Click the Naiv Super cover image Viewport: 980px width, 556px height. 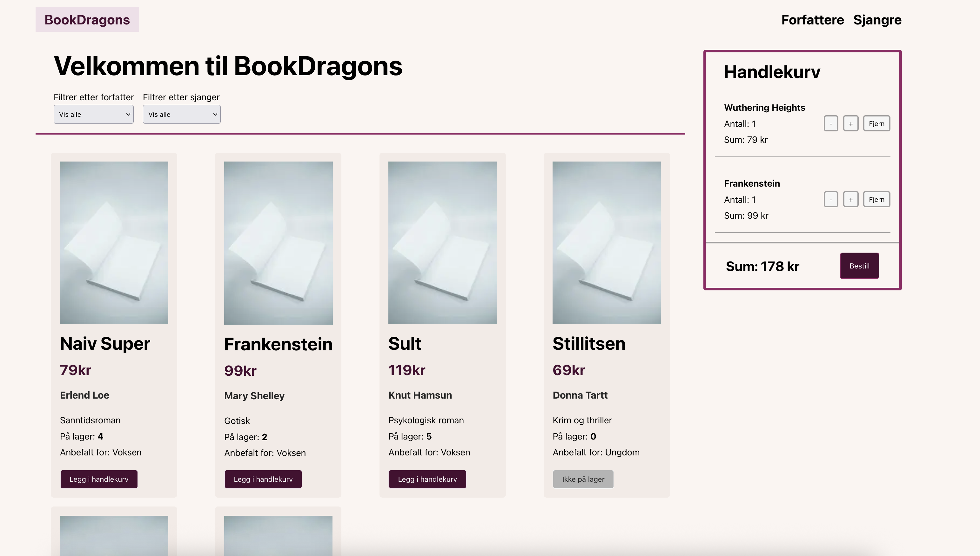tap(114, 242)
